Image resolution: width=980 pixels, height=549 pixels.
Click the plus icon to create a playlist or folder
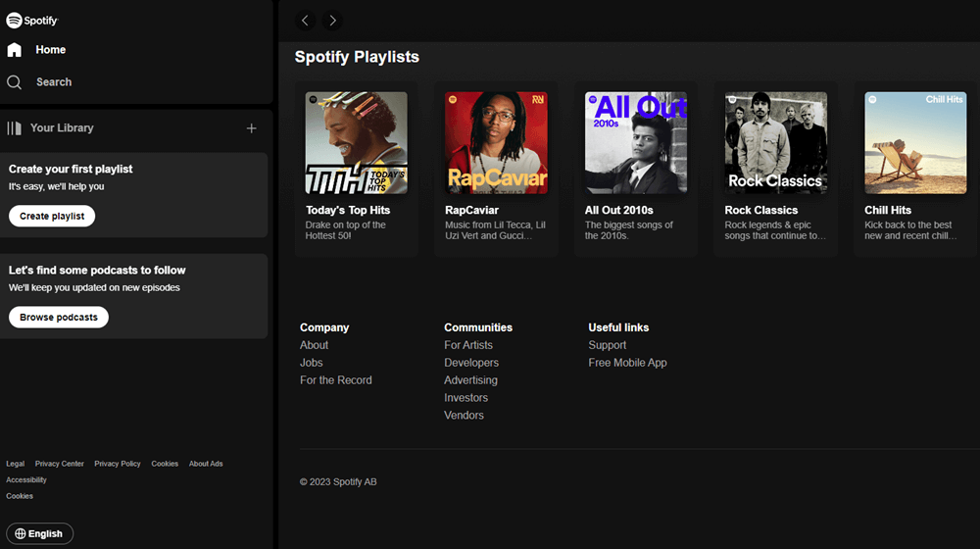tap(251, 128)
